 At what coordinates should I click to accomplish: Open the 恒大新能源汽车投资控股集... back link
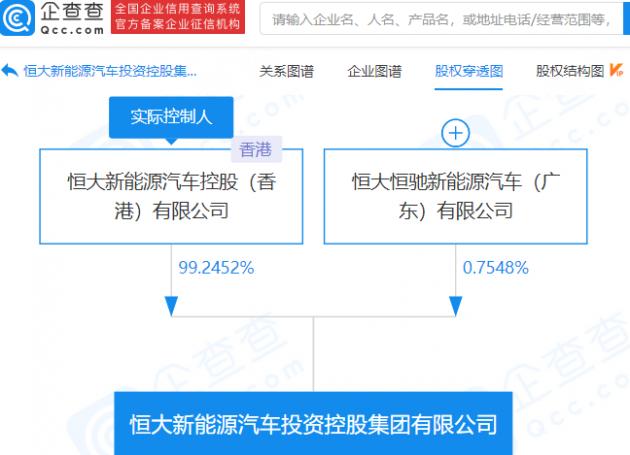110,71
